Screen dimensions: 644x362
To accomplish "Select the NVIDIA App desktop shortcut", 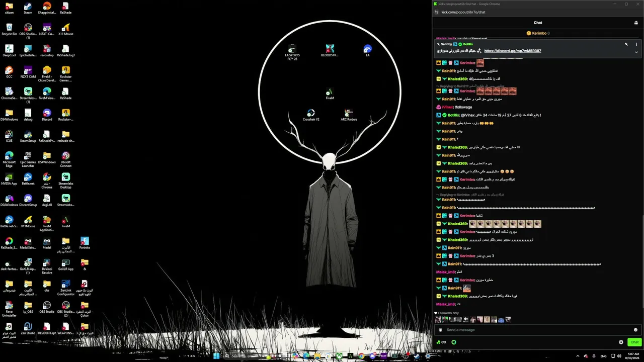I will (x=9, y=179).
